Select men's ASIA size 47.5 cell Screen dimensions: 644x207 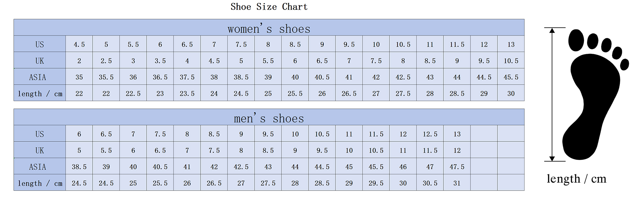(x=457, y=167)
